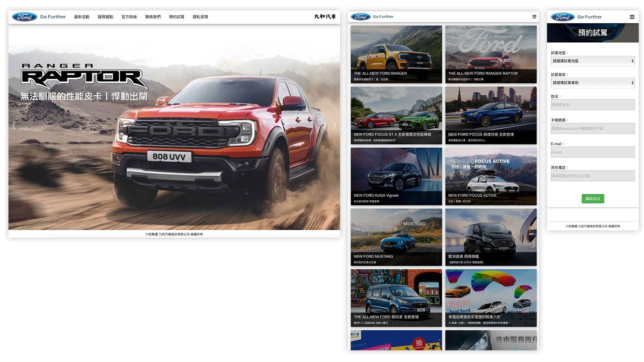Viewport: 644px width, 362px height.
Task: Open 服務據點 in navigation bar
Action: [x=105, y=17]
